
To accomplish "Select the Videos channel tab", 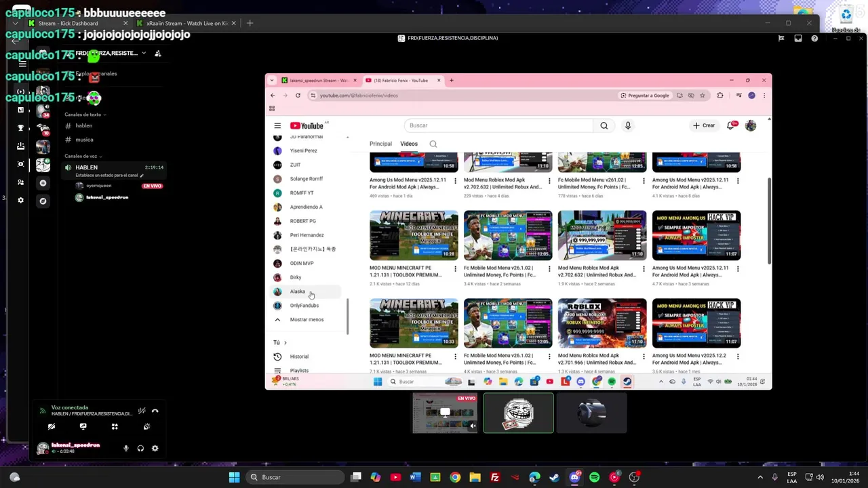I will (409, 144).
